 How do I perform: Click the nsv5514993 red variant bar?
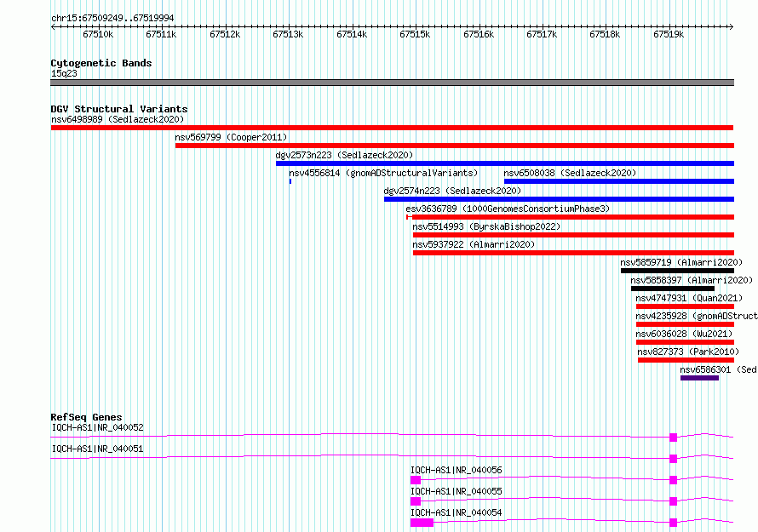coord(573,235)
